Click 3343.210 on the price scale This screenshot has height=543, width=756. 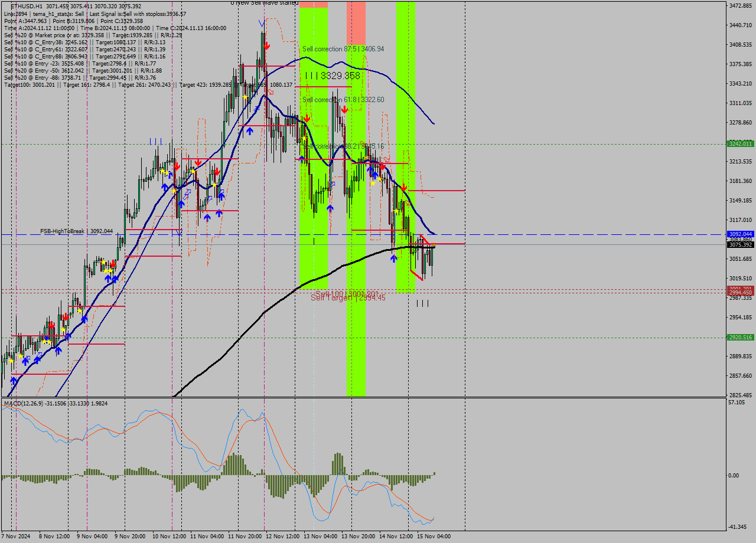click(741, 83)
